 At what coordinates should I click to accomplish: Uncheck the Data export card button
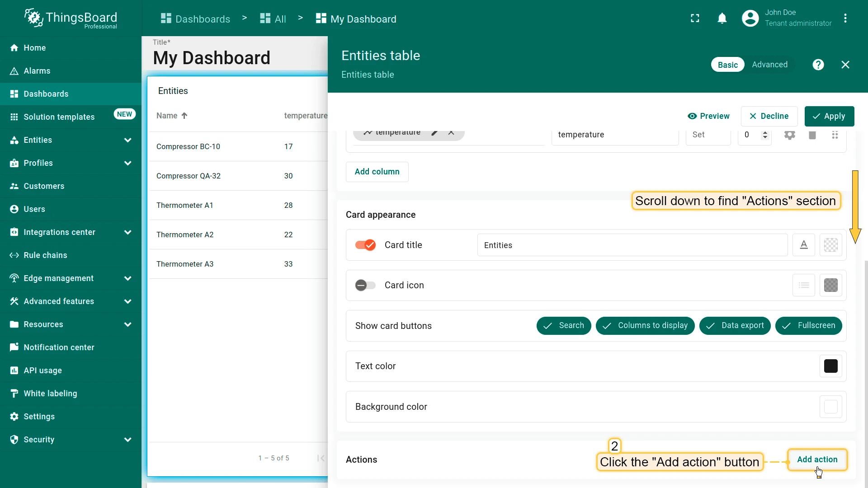735,326
